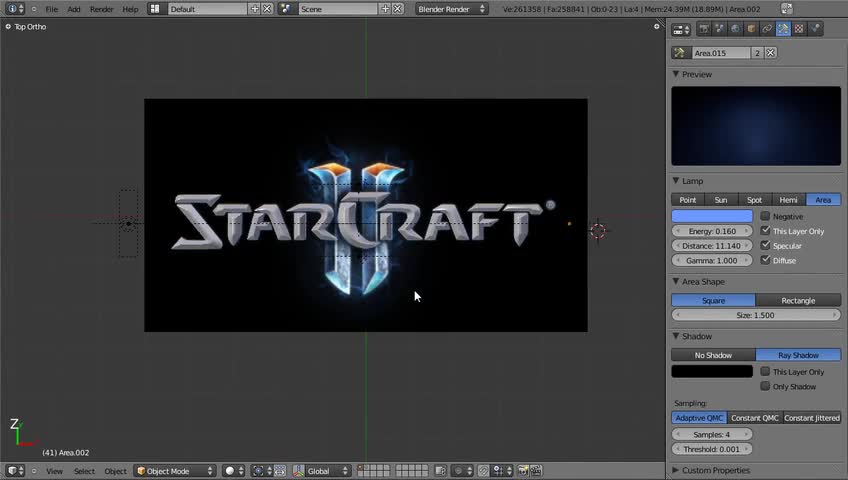
Task: Open the 3D viewport View menu
Action: pos(54,471)
